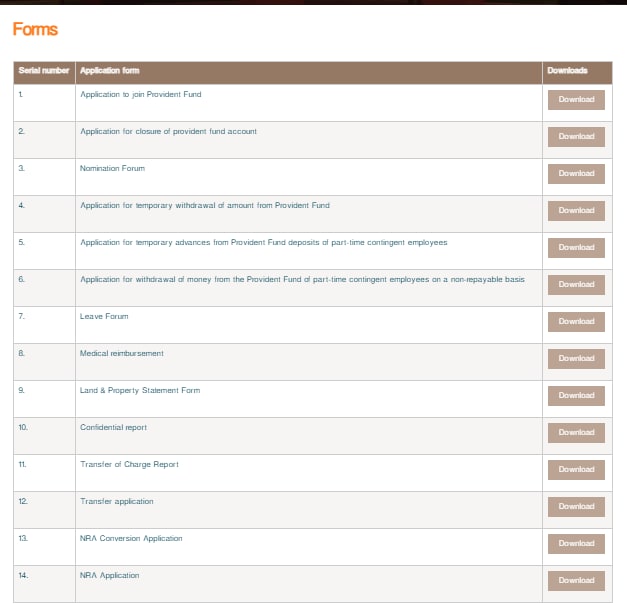
Task: Download the non-repayable withdrawal application form
Action: (x=576, y=284)
